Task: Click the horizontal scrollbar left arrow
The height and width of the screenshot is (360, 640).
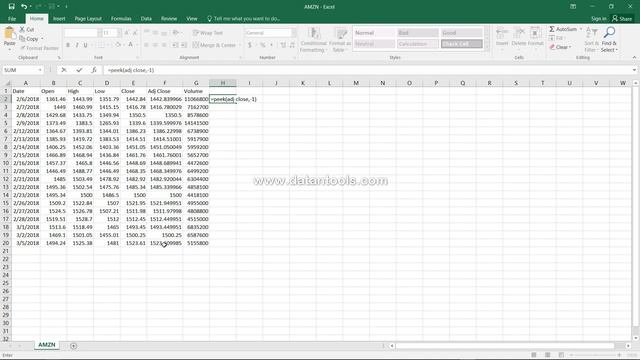Action: tap(392, 346)
